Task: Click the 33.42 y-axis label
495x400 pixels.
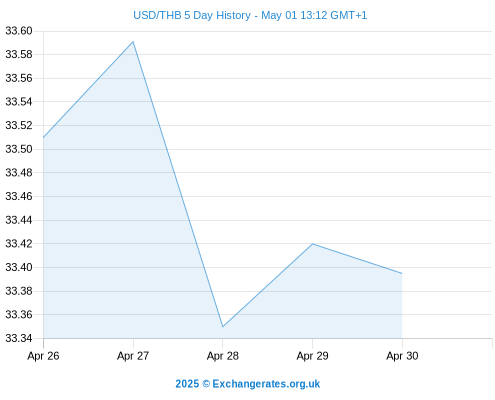Action: pyautogui.click(x=19, y=244)
